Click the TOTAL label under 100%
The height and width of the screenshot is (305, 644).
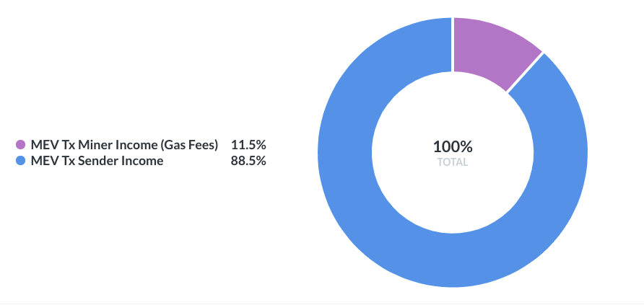click(453, 162)
